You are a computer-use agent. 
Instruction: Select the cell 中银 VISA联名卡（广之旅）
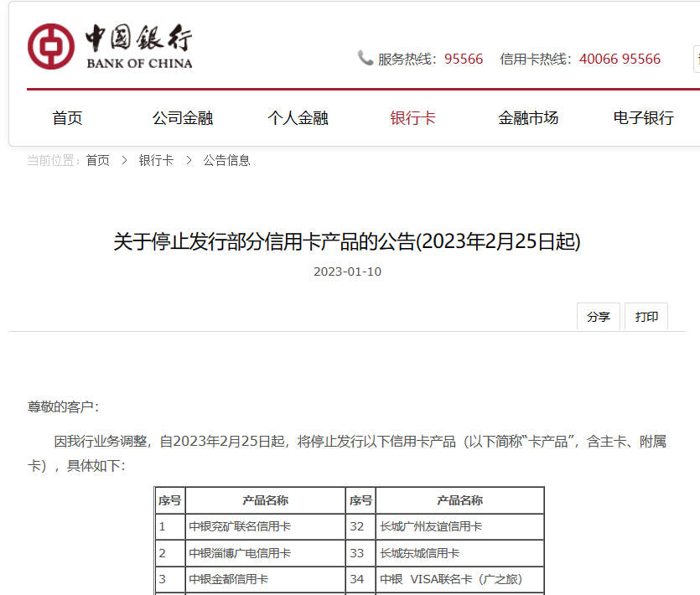[x=460, y=579]
